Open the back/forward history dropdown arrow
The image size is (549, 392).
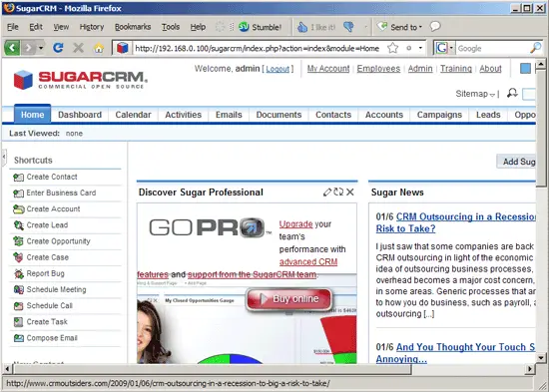tap(41, 48)
